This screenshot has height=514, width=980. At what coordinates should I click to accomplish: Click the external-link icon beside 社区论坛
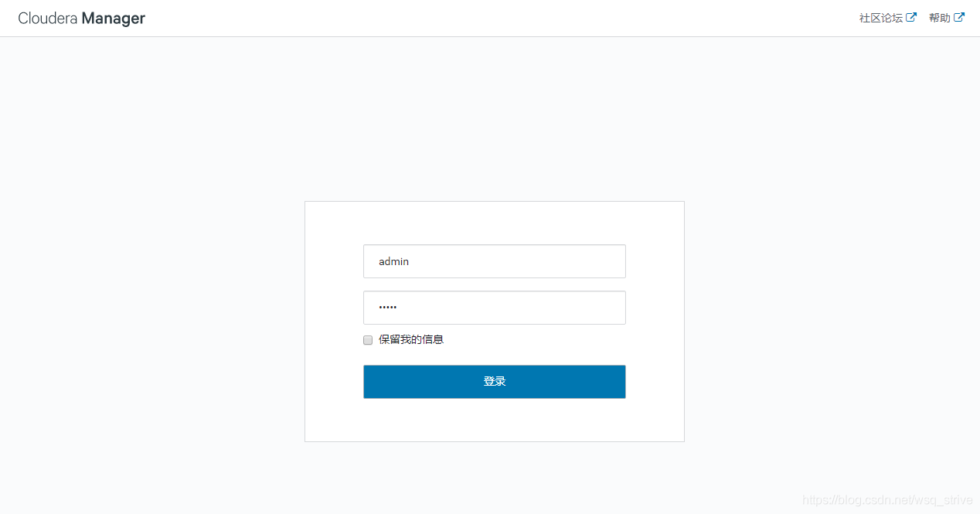click(912, 17)
